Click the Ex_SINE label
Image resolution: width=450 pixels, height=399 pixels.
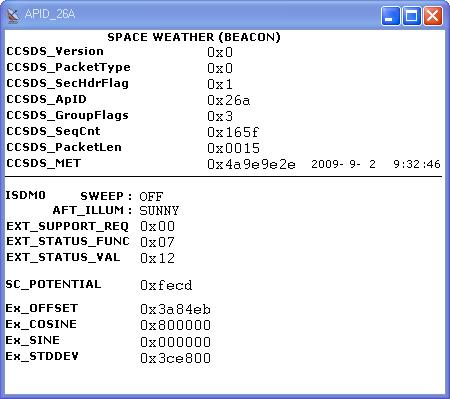point(33,340)
